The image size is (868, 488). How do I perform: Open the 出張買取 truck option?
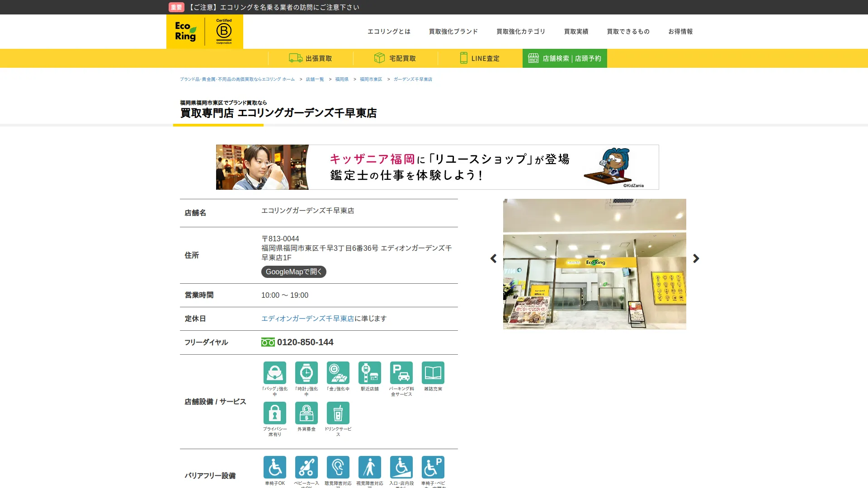311,58
